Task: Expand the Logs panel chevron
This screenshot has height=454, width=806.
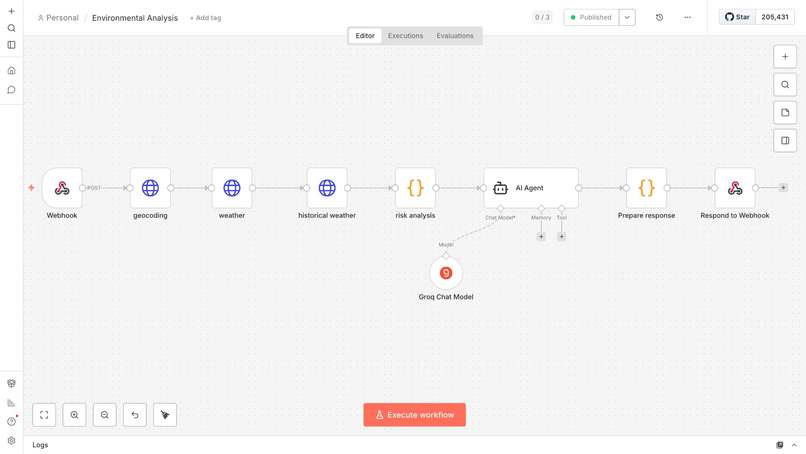Action: coord(794,445)
